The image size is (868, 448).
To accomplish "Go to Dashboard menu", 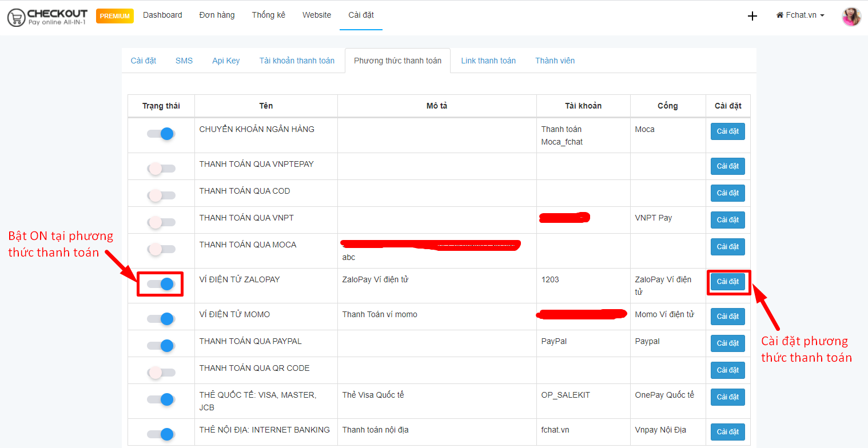I will point(162,15).
